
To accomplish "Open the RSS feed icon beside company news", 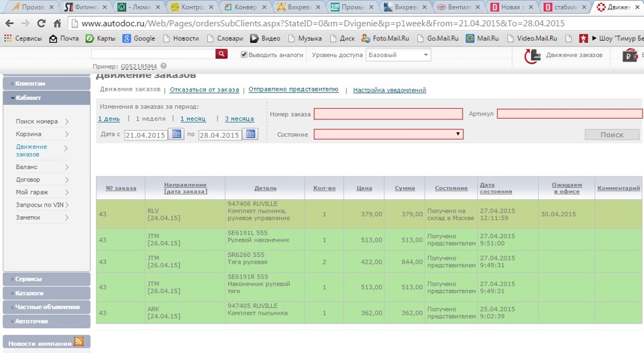I will (78, 341).
